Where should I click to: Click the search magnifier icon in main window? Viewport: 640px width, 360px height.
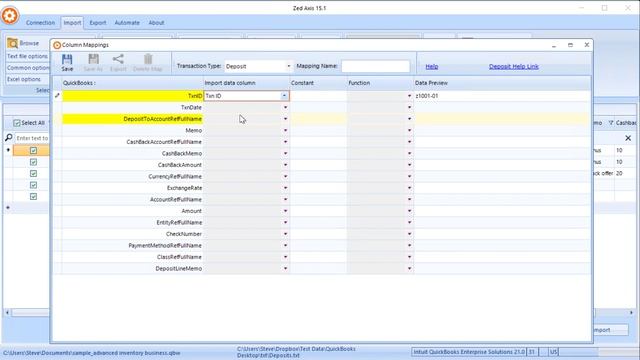tap(9, 138)
